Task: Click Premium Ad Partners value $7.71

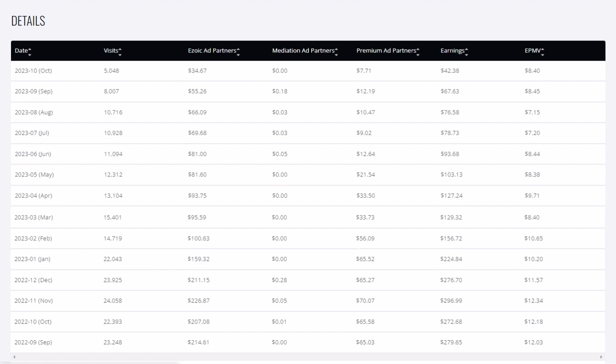Action: point(364,71)
